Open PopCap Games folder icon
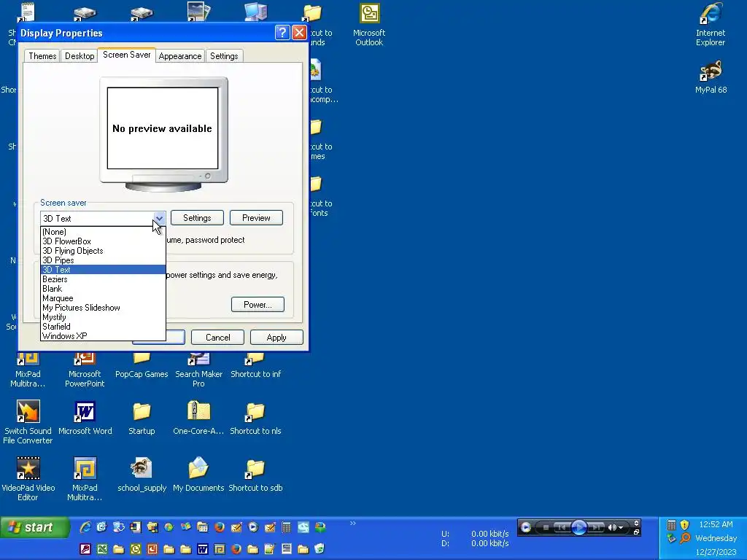The image size is (747, 560). point(142,365)
